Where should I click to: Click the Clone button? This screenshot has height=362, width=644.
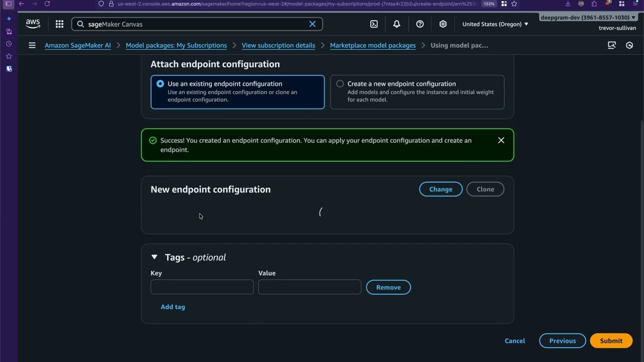pyautogui.click(x=485, y=189)
